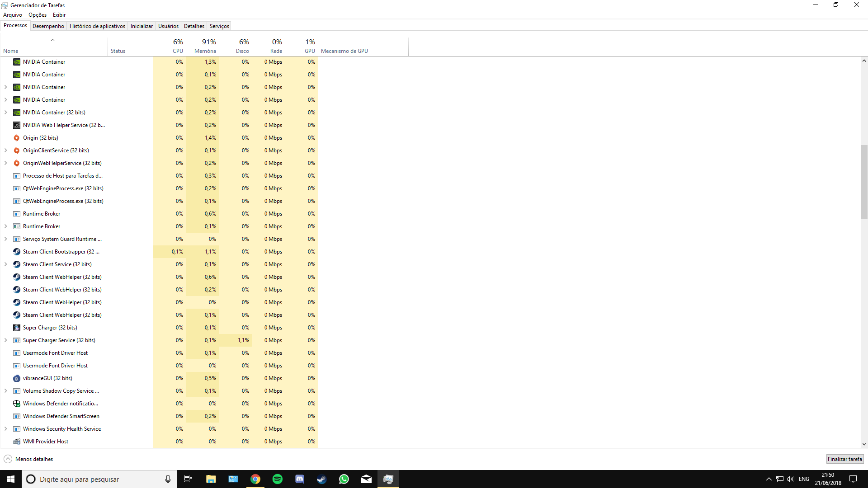
Task: Click the vertical scrollbar thumb
Action: click(864, 182)
